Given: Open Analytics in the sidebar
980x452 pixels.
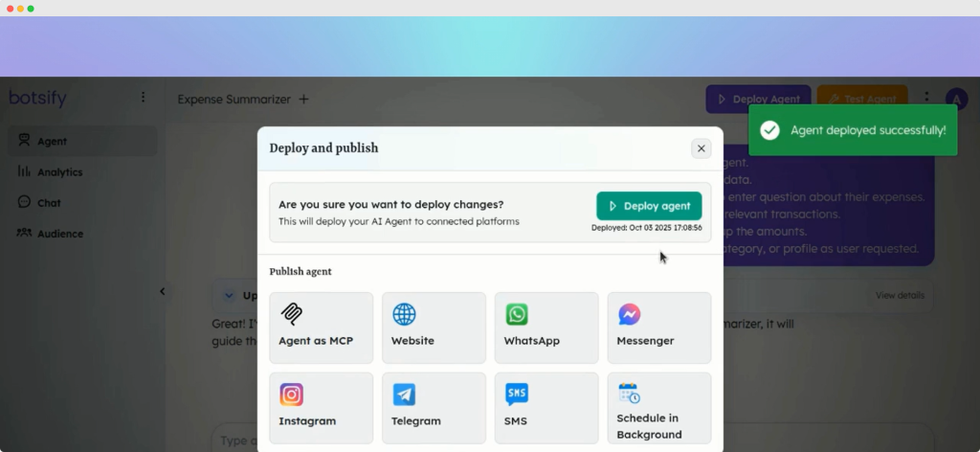Looking at the screenshot, I should pyautogui.click(x=59, y=172).
